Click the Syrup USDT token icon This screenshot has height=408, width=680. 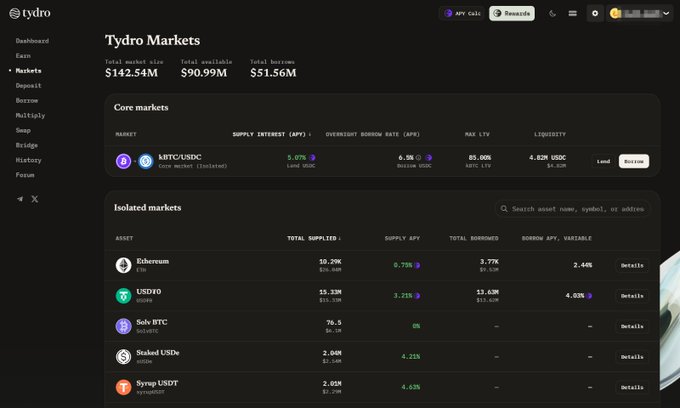tap(124, 387)
